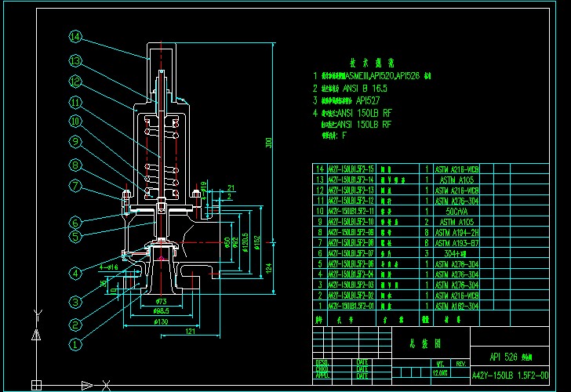Click part balloon number 7
571x392 pixels.
point(75,186)
